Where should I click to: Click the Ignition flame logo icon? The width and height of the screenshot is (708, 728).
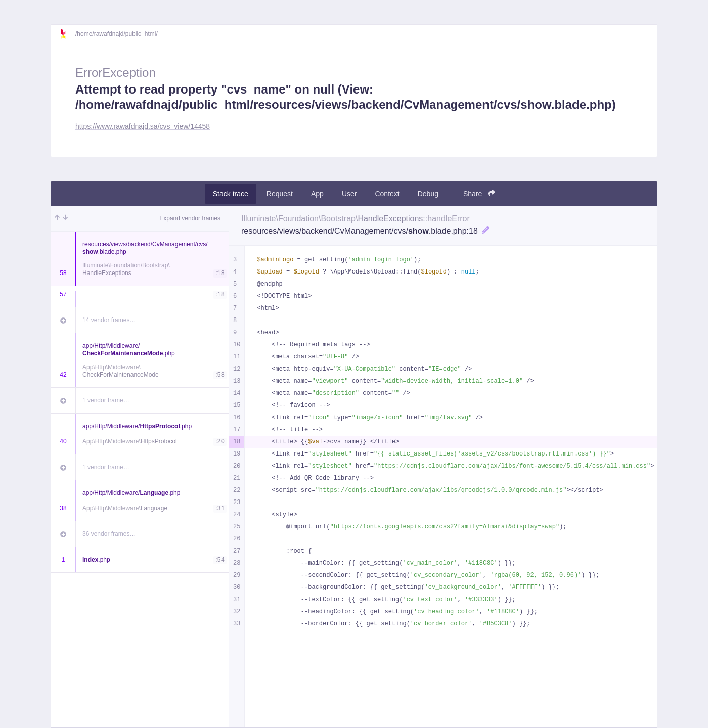click(x=63, y=34)
